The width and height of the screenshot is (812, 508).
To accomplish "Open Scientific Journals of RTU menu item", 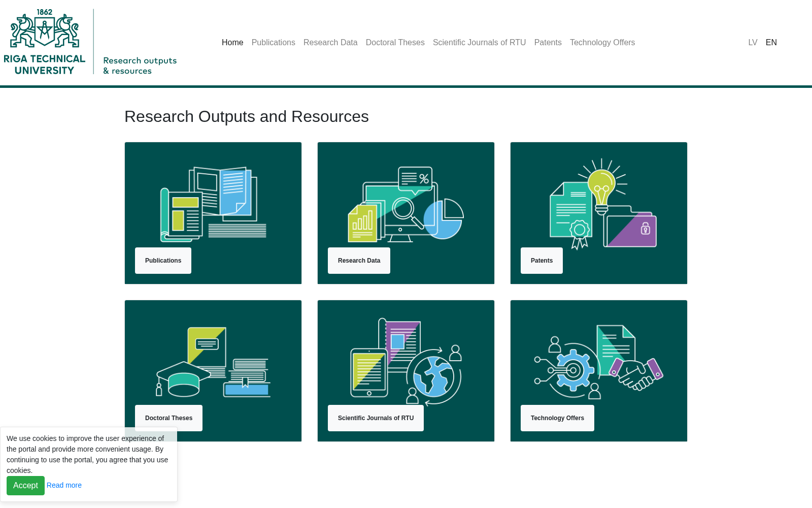I will coord(480,43).
